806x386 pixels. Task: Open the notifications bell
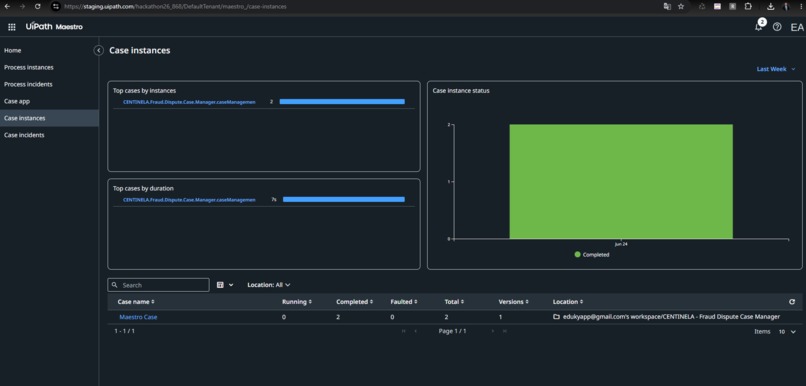[759, 26]
